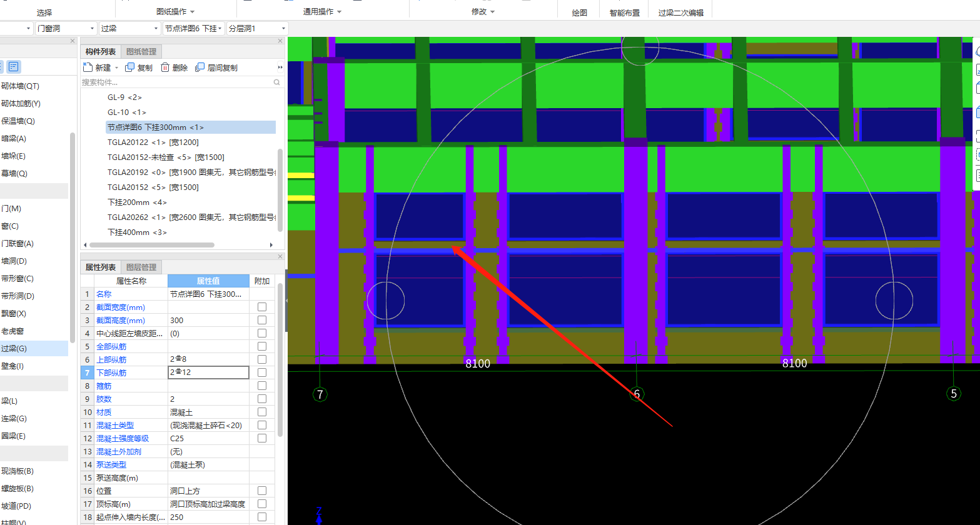The height and width of the screenshot is (525, 980).
Task: Tick the 附加 checkbox for 箍筋
Action: tap(262, 386)
